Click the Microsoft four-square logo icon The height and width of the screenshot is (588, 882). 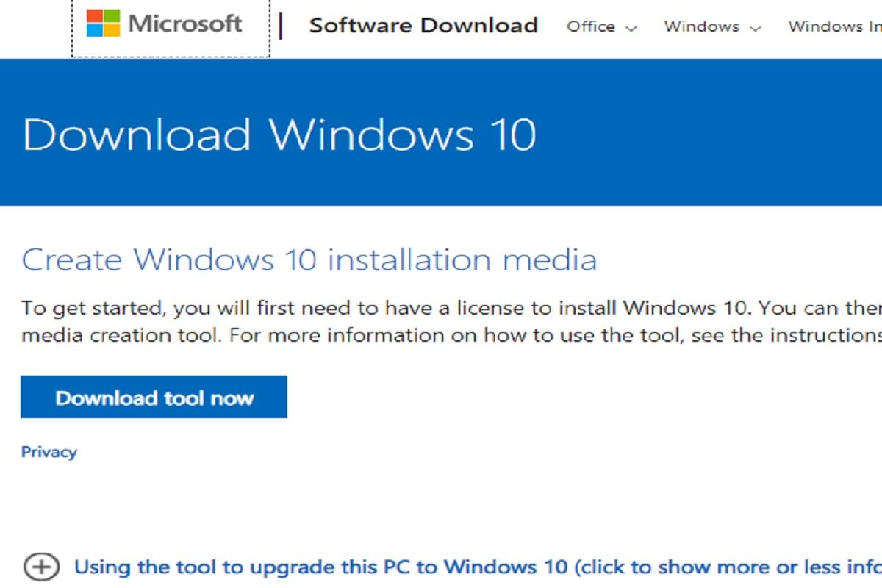(102, 24)
